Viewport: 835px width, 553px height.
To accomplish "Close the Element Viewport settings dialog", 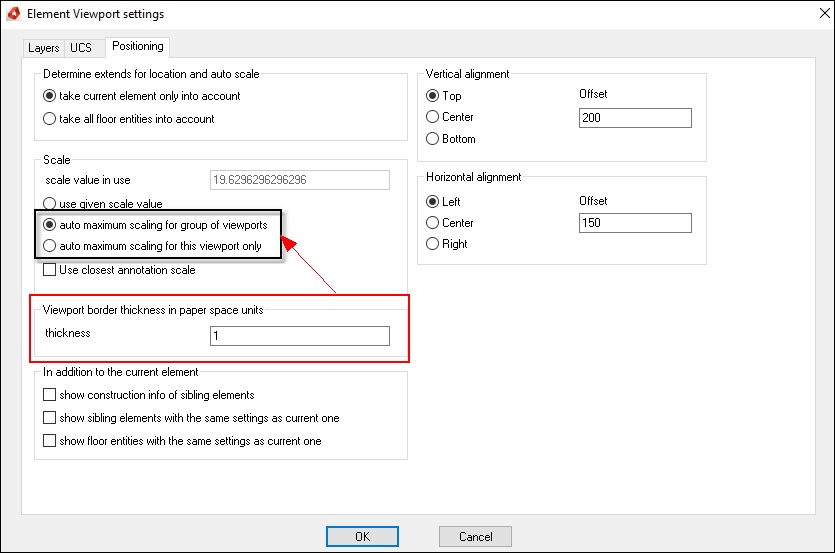I will point(824,13).
